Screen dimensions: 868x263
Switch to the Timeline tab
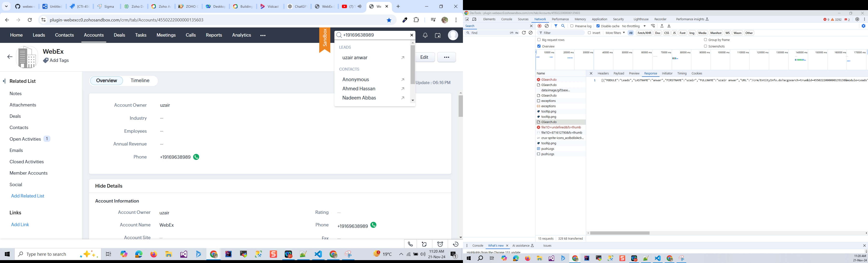point(140,80)
